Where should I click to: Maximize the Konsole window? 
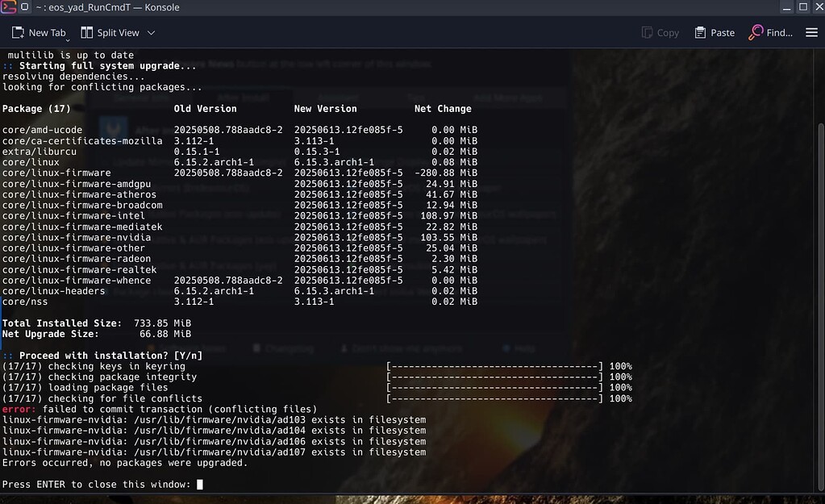click(x=802, y=7)
